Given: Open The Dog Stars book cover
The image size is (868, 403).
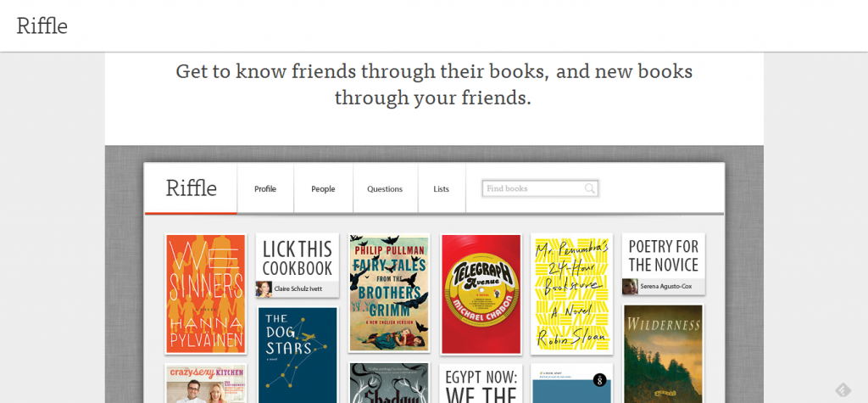Looking at the screenshot, I should (298, 355).
